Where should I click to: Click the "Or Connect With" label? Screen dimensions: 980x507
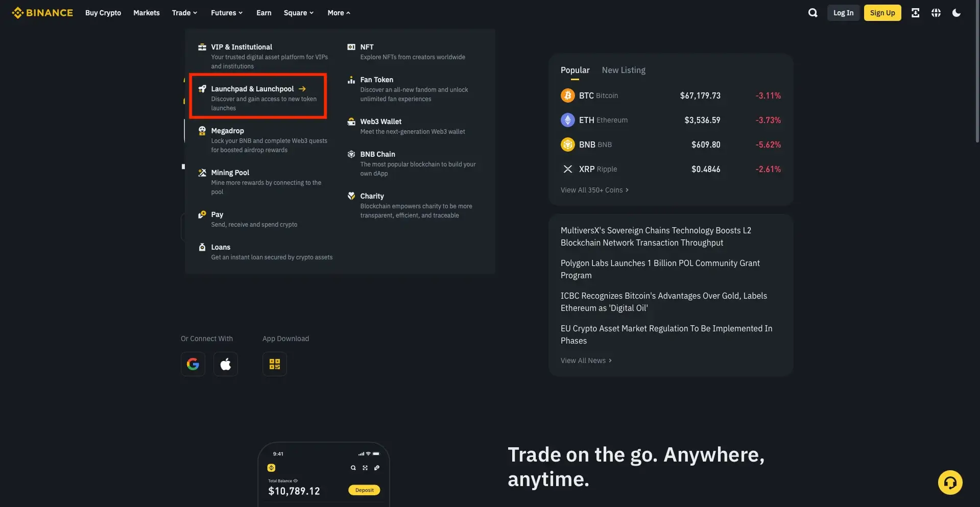(207, 339)
